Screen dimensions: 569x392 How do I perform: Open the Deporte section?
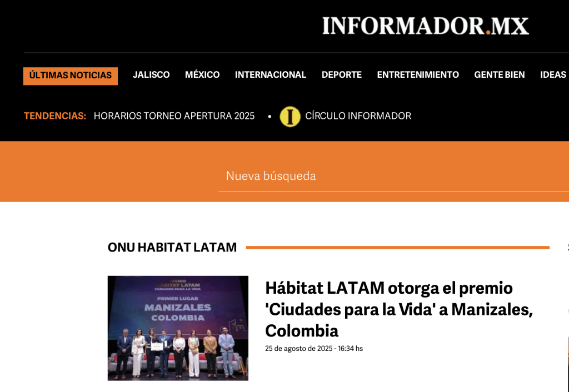pos(342,75)
